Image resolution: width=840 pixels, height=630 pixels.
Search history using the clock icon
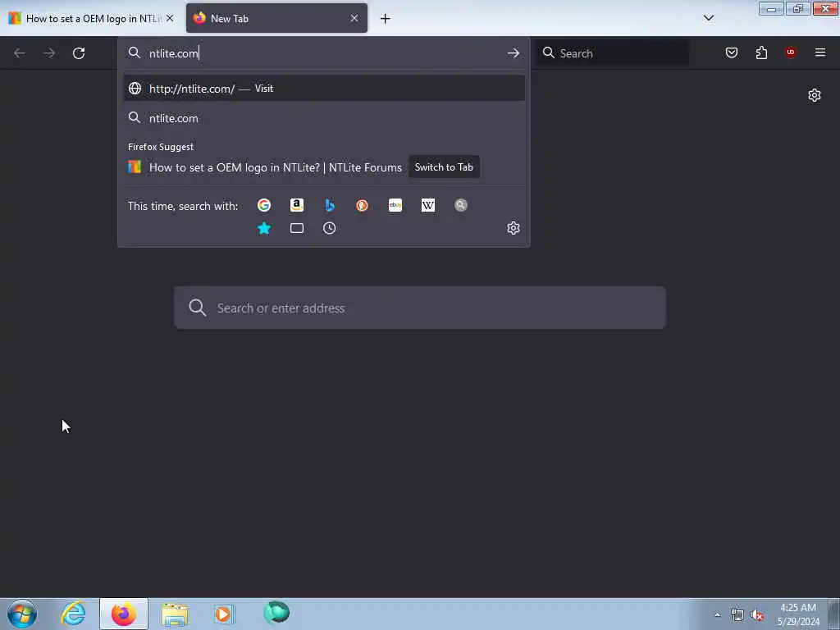[x=330, y=228]
